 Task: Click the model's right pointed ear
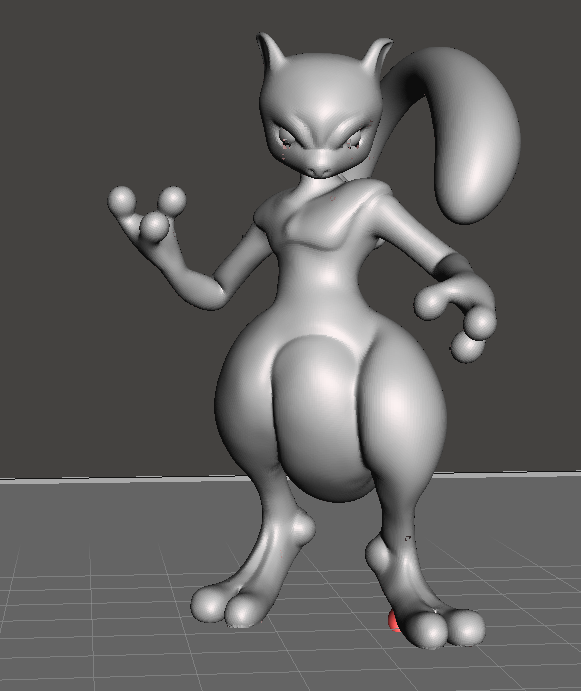click(379, 55)
